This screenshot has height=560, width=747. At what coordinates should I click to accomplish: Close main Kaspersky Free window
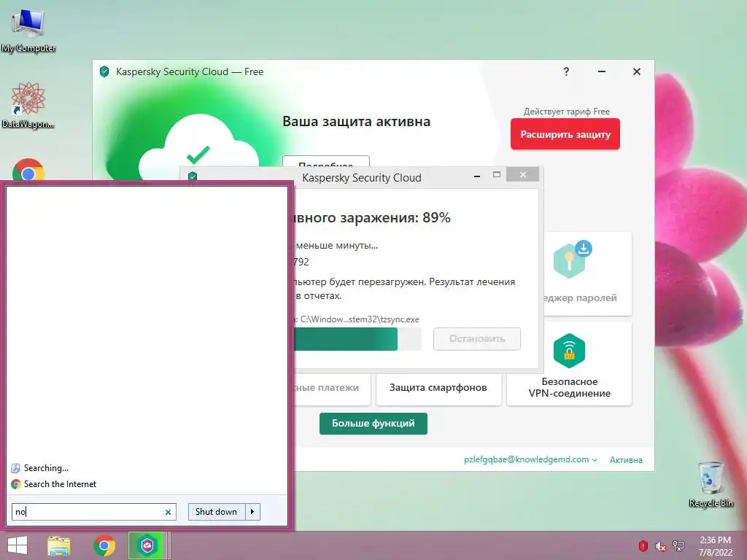click(x=637, y=71)
